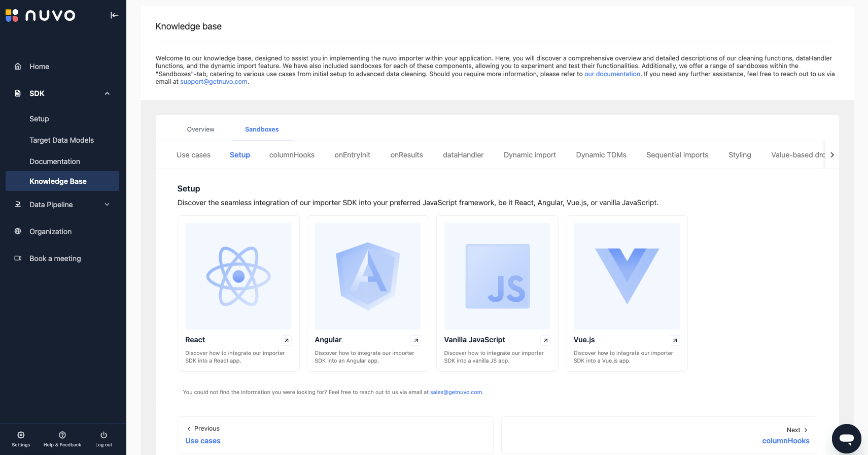Open the Dynamic TDMs sub-tab

(601, 155)
